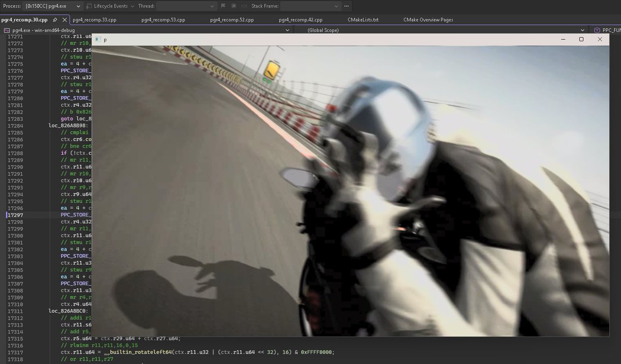Click line number 17271
Viewport: 621px width, 364px height.
coord(15,37)
